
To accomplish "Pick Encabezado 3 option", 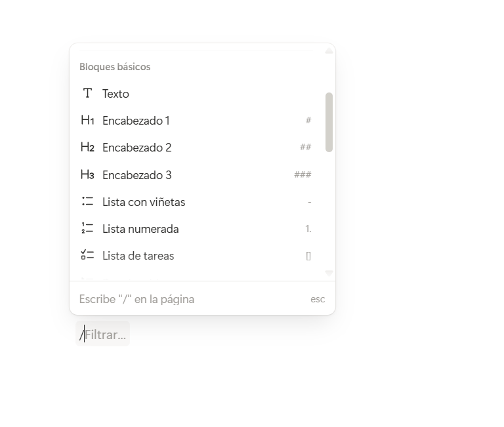I will coord(136,175).
